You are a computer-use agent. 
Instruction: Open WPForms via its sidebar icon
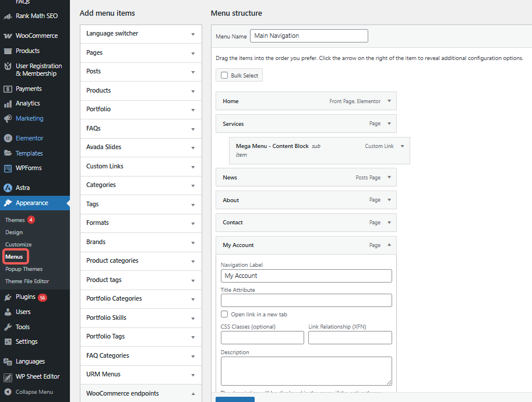[x=8, y=168]
